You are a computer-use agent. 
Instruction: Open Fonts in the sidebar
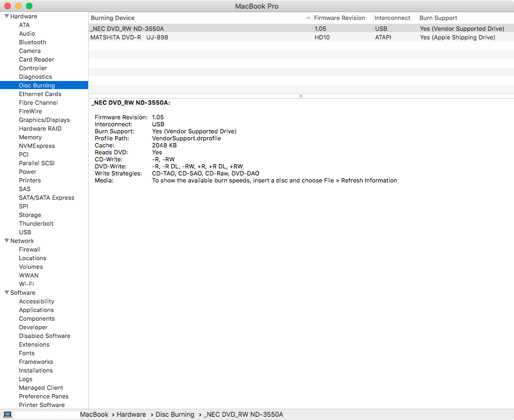click(x=26, y=353)
